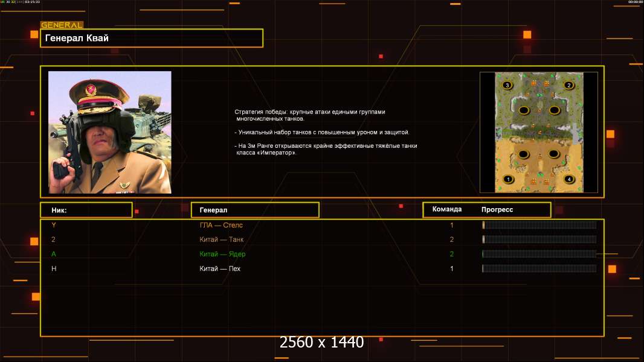This screenshot has width=644, height=362.
Task: Click start position 3 on the minimap
Action: pos(507,85)
